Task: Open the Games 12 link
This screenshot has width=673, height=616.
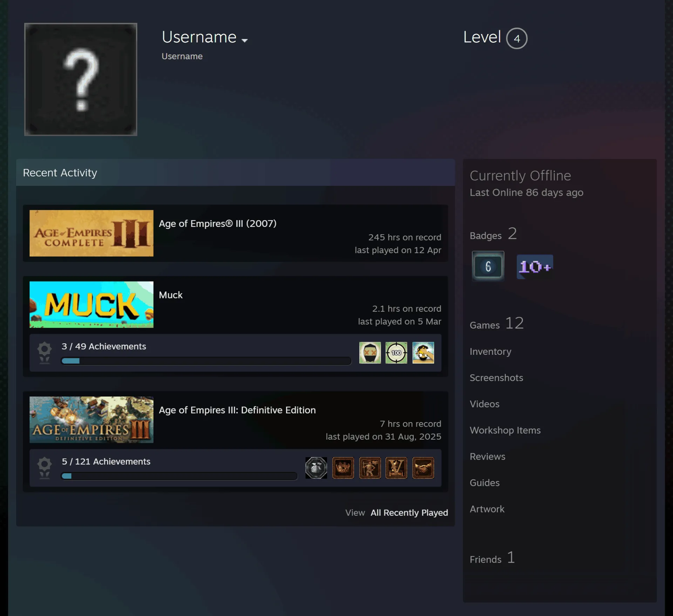Action: click(497, 323)
